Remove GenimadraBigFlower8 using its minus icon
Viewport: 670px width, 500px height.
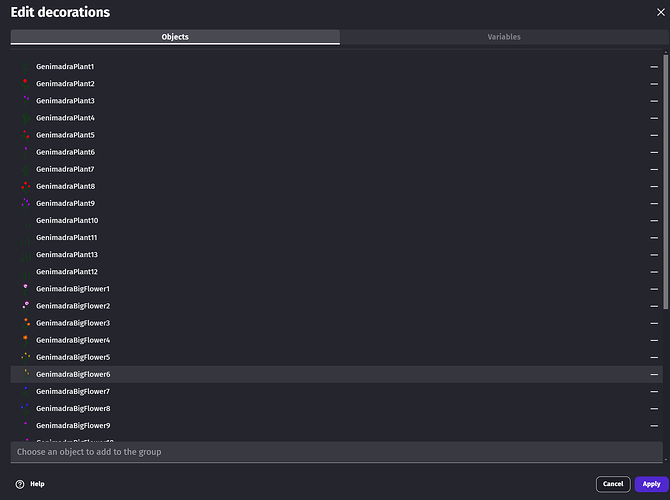click(x=654, y=409)
